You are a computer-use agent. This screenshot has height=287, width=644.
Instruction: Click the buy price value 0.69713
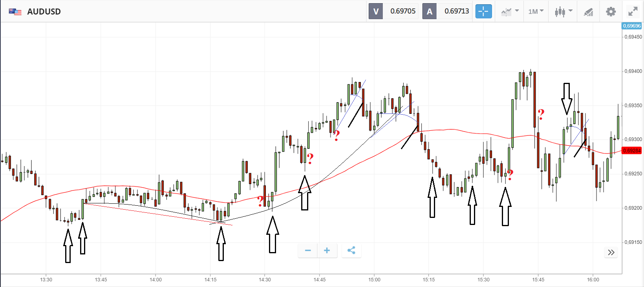click(x=457, y=11)
